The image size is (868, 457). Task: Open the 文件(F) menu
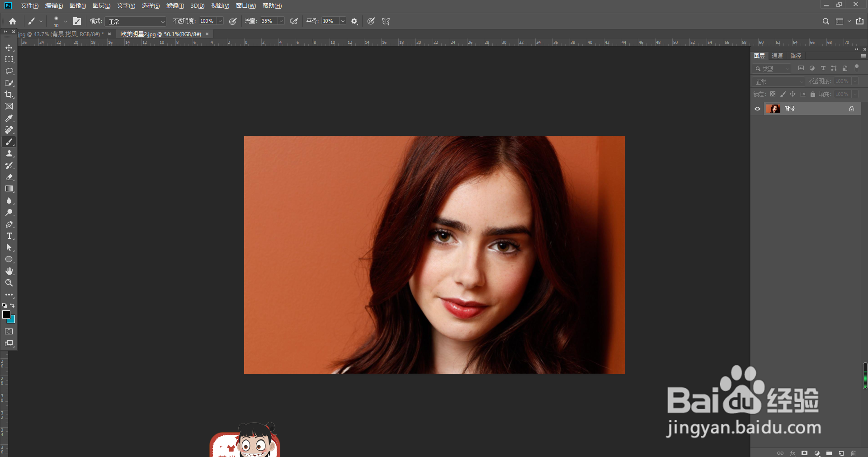pos(29,5)
